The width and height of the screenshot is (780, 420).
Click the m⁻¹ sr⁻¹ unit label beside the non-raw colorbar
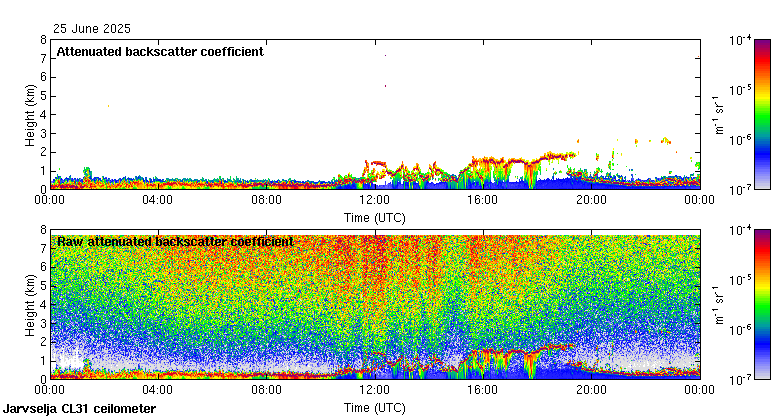point(719,115)
